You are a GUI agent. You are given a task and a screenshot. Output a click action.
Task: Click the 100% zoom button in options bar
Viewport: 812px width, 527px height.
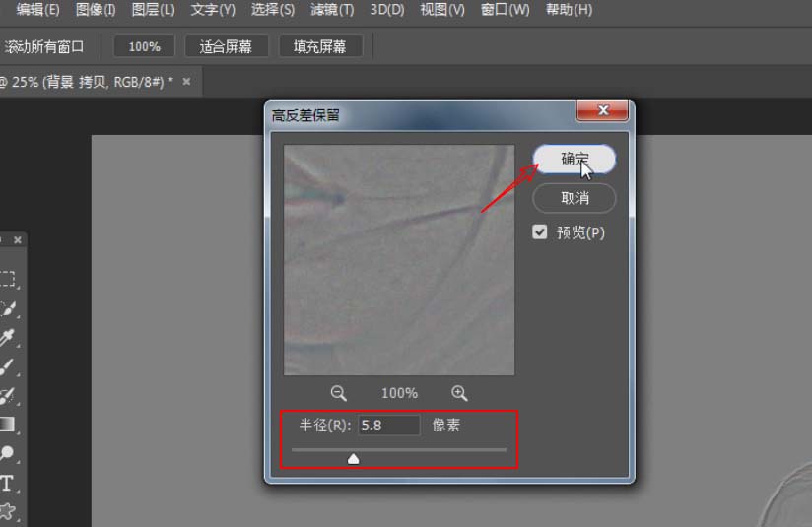tap(144, 46)
